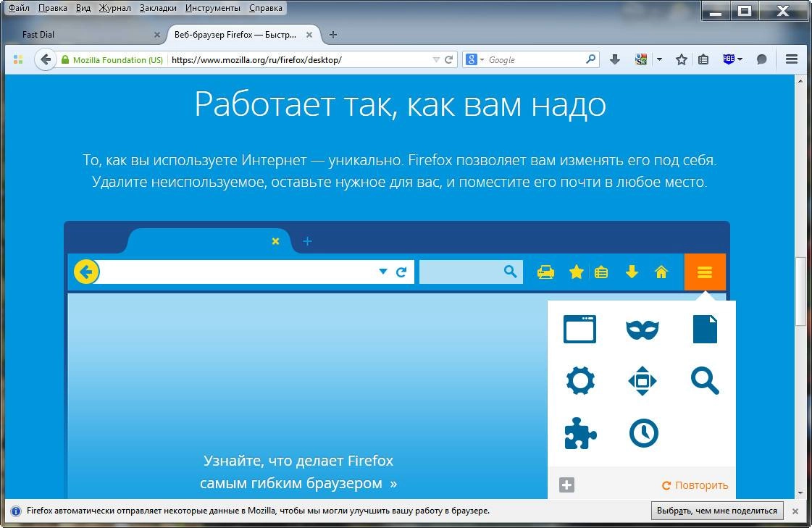Click the vertical scrollbar thumb
The image size is (812, 528).
800,291
